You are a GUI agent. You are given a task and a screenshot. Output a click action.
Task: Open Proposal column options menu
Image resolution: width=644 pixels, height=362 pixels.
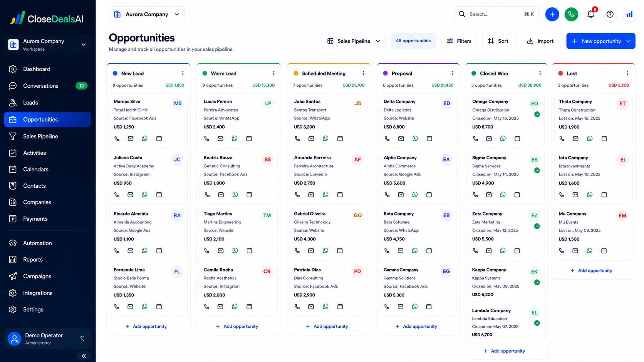click(452, 73)
